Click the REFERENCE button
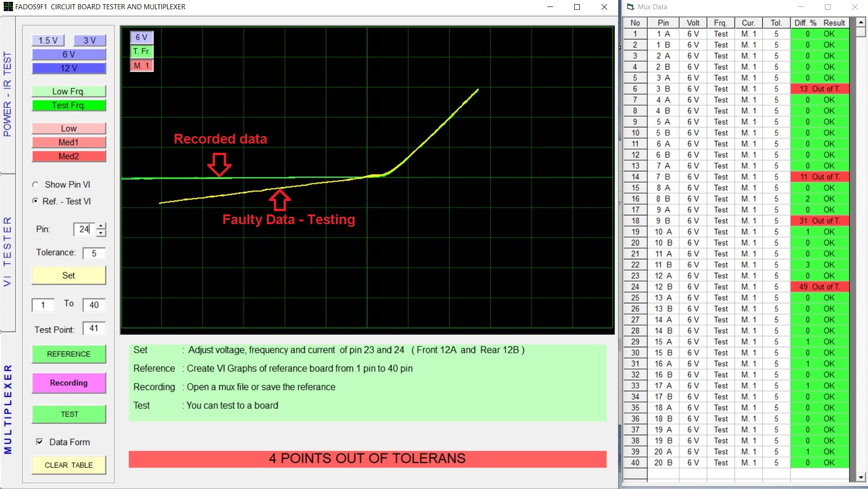The image size is (868, 489). 69,354
